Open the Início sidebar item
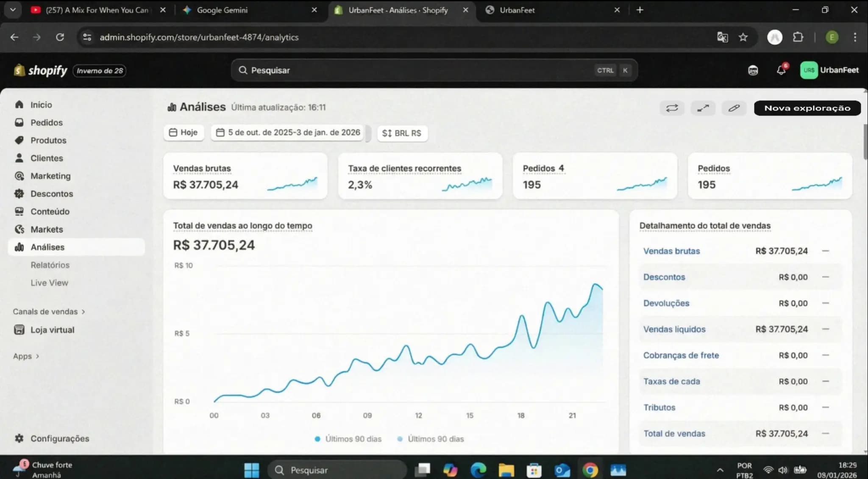 tap(41, 105)
